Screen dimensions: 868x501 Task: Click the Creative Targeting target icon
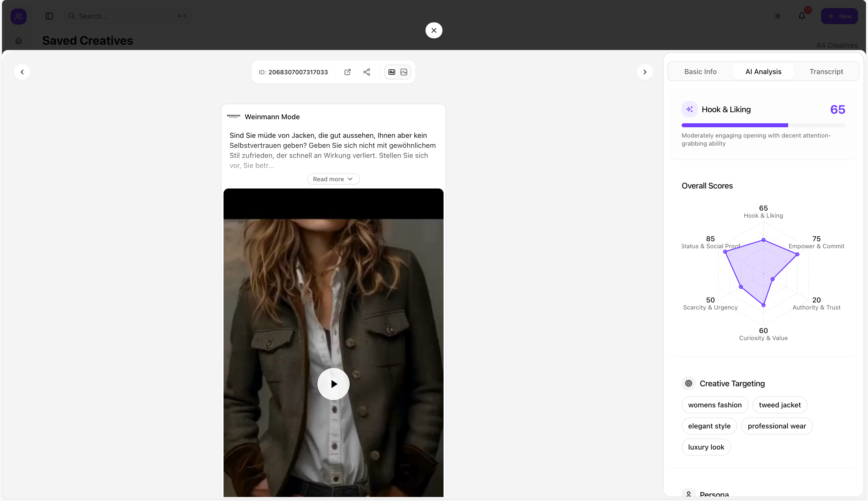coord(689,383)
